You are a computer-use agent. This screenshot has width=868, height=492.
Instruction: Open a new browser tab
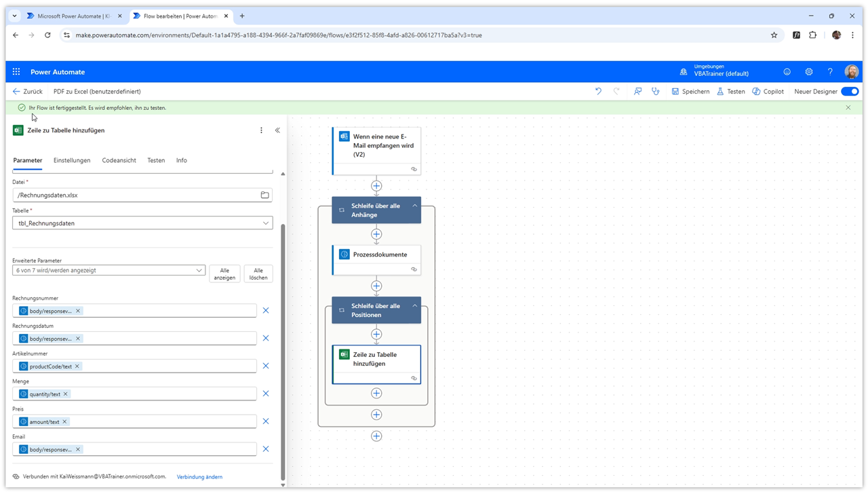point(242,16)
